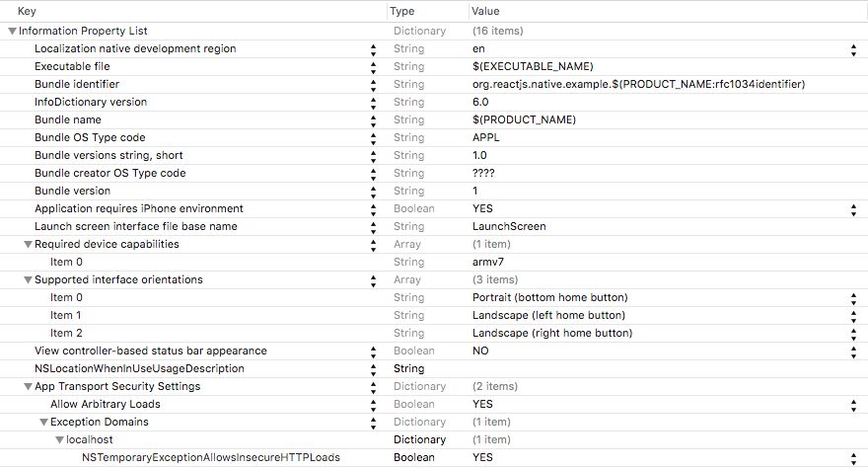Collapse Required device capabilities array

28,245
